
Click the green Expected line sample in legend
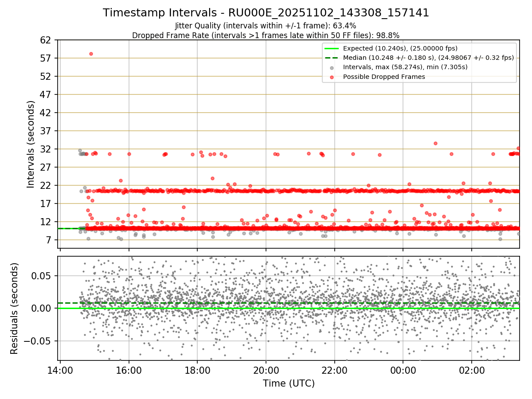[332, 48]
